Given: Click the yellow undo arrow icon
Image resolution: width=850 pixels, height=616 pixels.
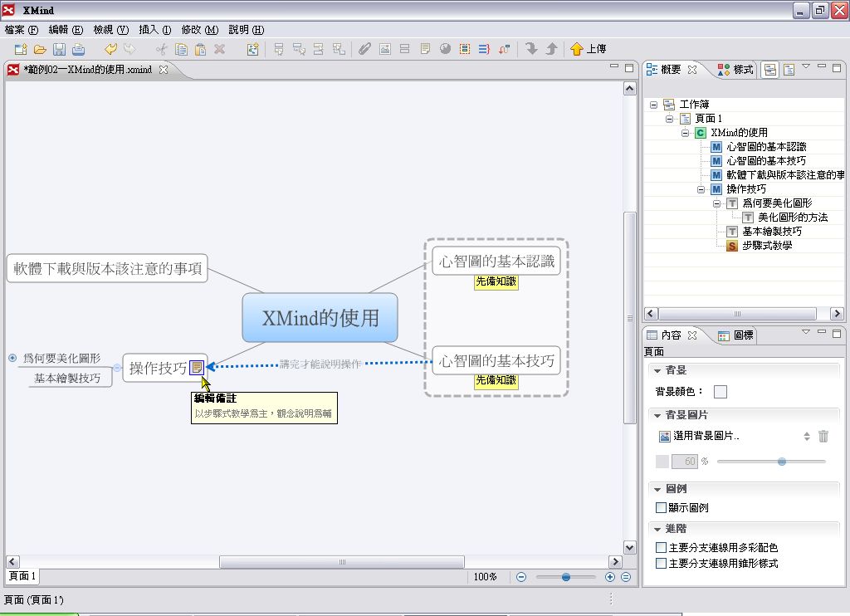Looking at the screenshot, I should (110, 49).
